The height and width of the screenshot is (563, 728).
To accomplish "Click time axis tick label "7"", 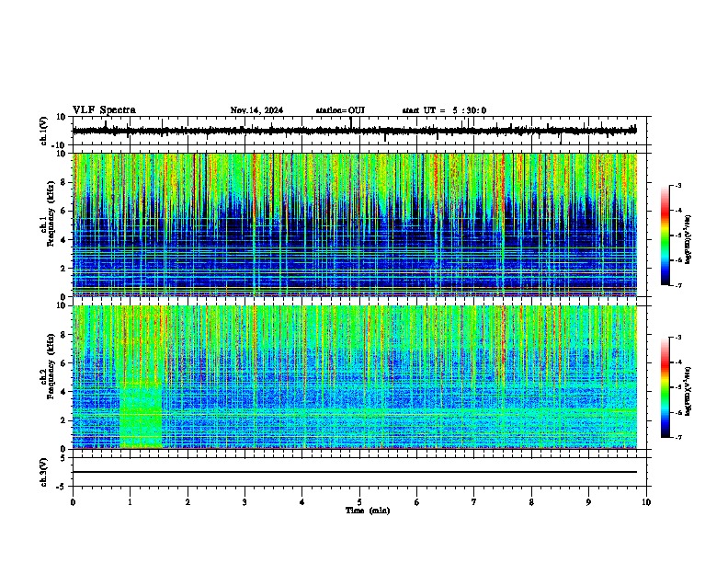I will pos(474,502).
